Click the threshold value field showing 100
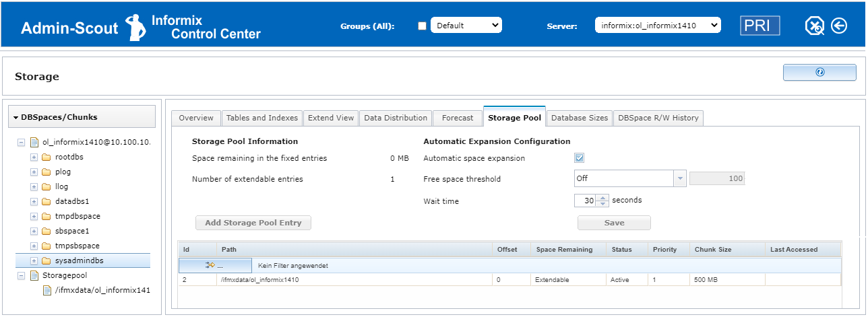Viewport: 868px width, 317px height. 717,179
